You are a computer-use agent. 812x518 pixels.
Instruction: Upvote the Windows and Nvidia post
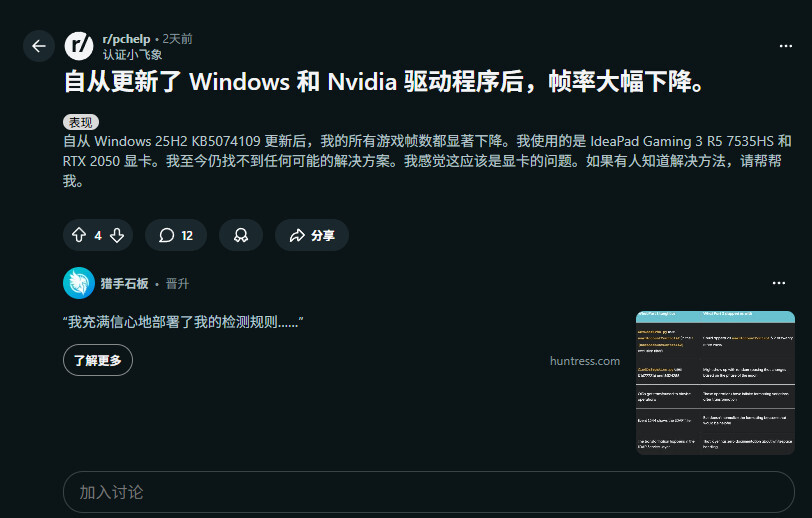pos(79,235)
